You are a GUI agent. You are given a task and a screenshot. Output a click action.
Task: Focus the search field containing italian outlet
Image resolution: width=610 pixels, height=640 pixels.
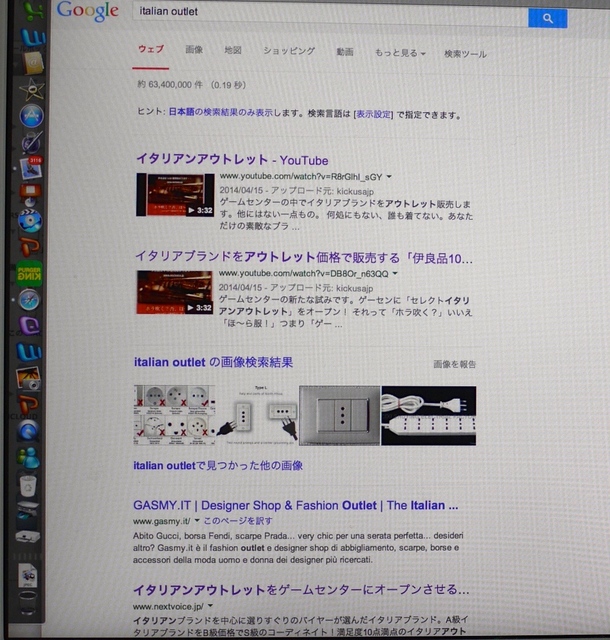[x=330, y=13]
